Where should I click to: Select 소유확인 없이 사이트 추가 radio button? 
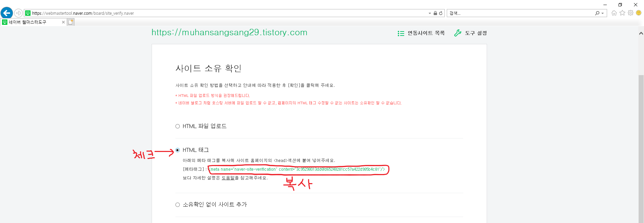177,205
